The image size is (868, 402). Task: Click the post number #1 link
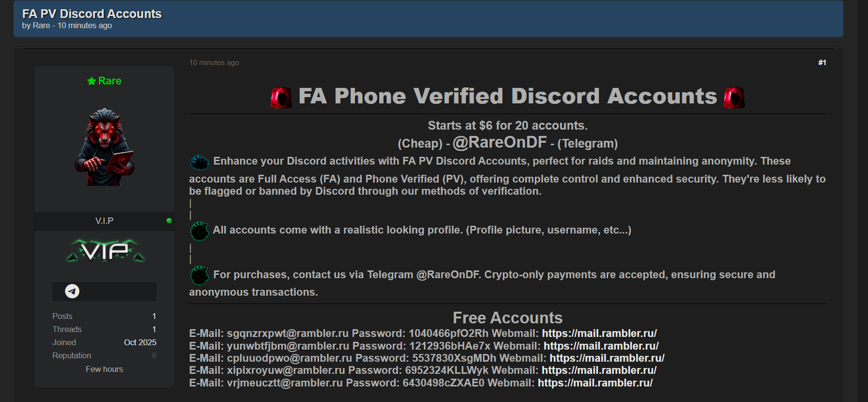coord(822,63)
